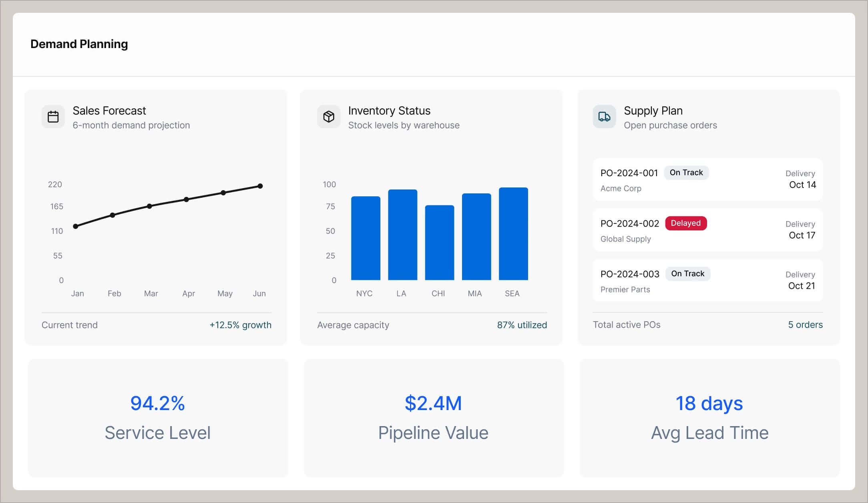The height and width of the screenshot is (503, 868).
Task: Select the NYC warehouse bar
Action: point(365,238)
